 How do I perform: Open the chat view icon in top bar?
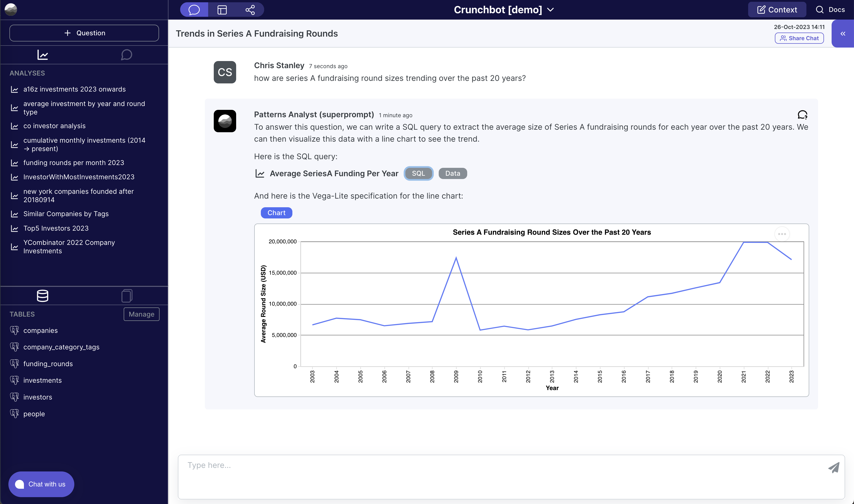click(194, 9)
